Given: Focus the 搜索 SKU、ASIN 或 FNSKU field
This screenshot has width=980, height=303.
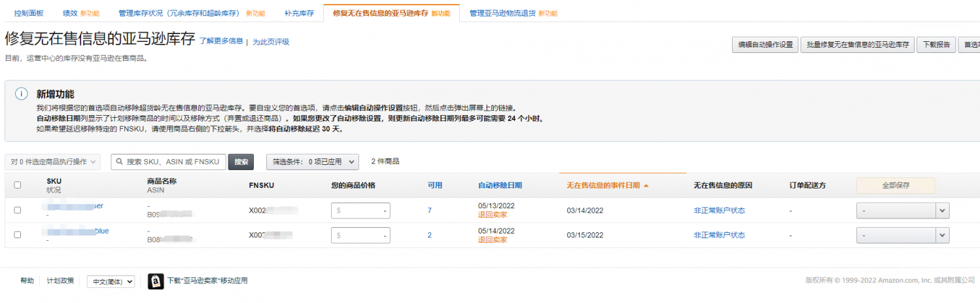Looking at the screenshot, I should point(169,162).
